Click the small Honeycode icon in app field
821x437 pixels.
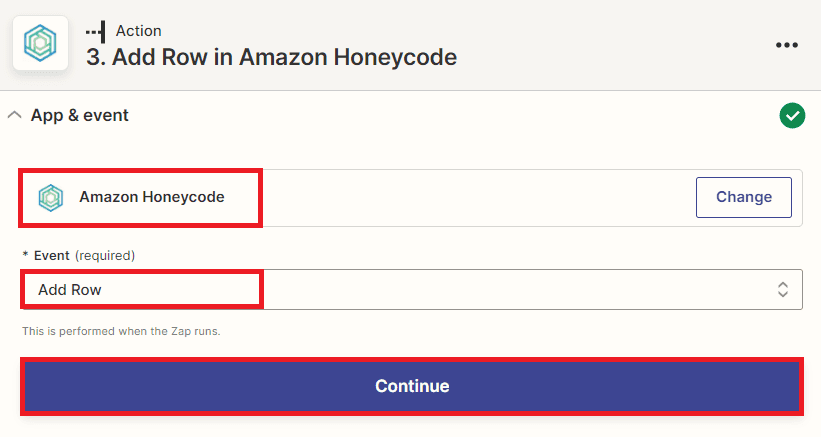50,197
